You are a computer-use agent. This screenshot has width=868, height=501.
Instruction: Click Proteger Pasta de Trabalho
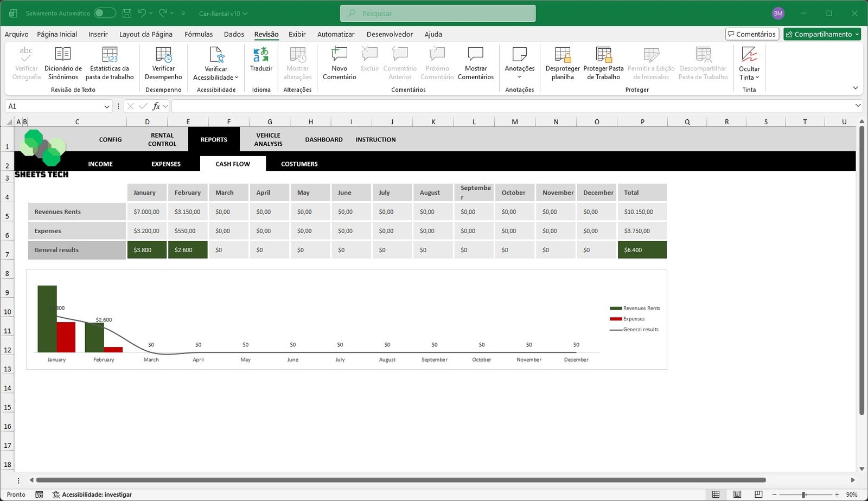point(603,62)
